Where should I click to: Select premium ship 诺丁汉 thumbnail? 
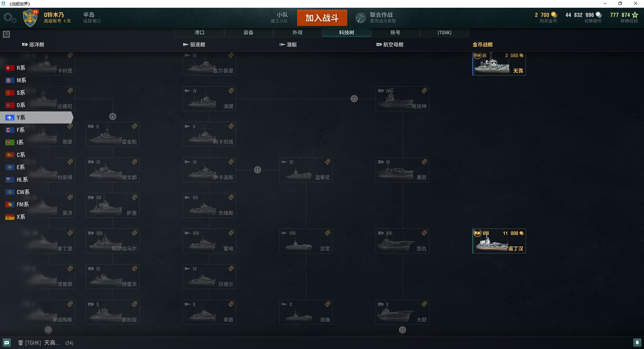point(499,241)
